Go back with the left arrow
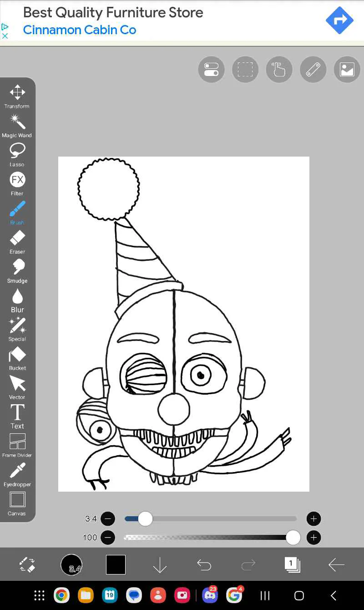The image size is (364, 610). 336,565
